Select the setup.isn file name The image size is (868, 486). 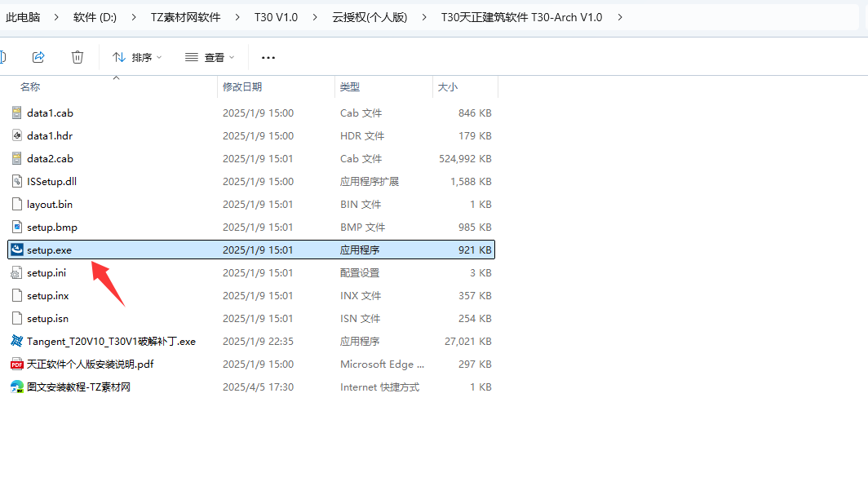tap(47, 318)
